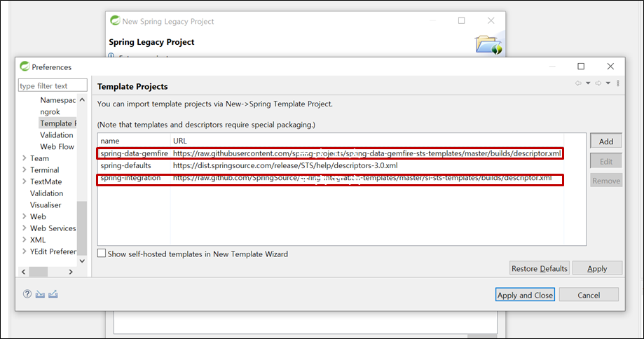The image size is (644, 339).
Task: Expand the YEdit Preferences tree node
Action: coord(25,251)
